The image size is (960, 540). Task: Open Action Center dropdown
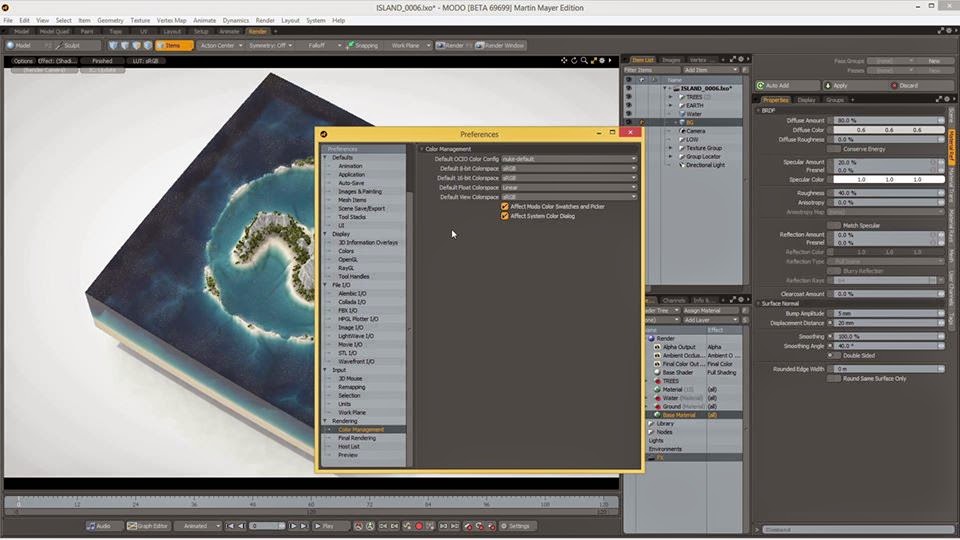(x=220, y=45)
